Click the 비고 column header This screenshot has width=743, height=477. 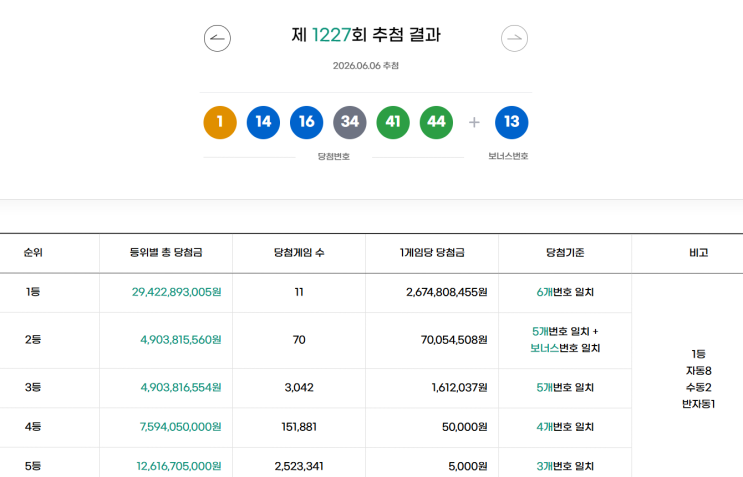[698, 252]
